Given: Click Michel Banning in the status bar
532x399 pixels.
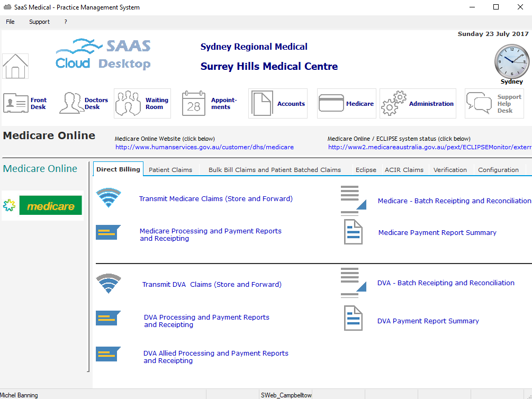Looking at the screenshot, I should pos(19,395).
